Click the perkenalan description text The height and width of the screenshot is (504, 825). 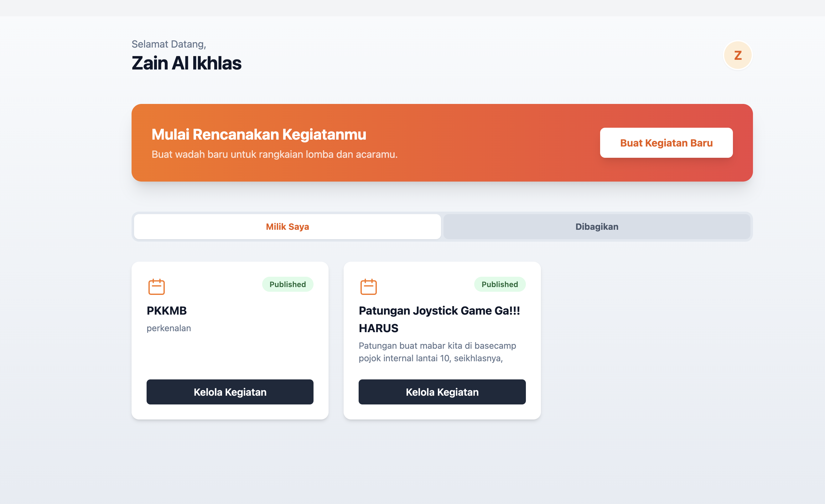[x=169, y=328]
